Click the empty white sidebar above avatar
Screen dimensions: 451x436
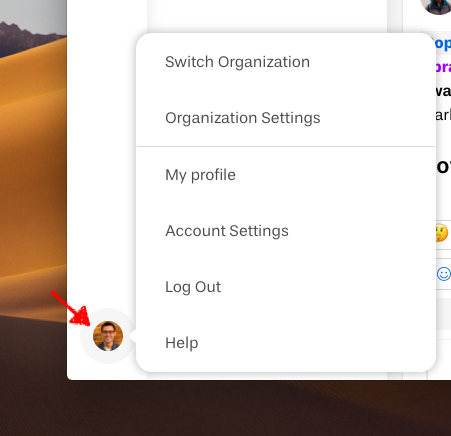(107, 150)
